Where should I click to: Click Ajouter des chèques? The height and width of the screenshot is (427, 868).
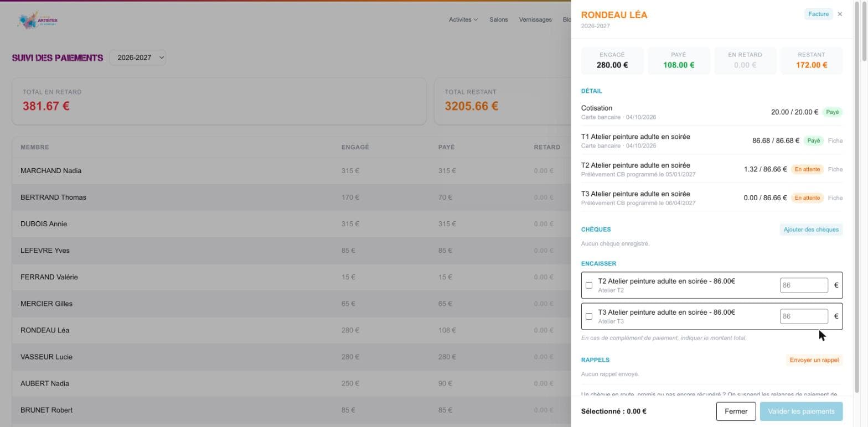tap(811, 230)
